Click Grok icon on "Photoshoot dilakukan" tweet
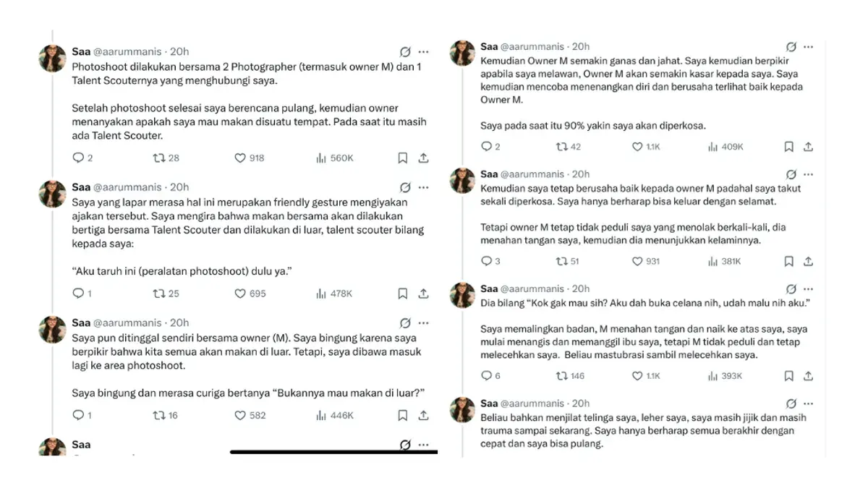 tap(405, 52)
